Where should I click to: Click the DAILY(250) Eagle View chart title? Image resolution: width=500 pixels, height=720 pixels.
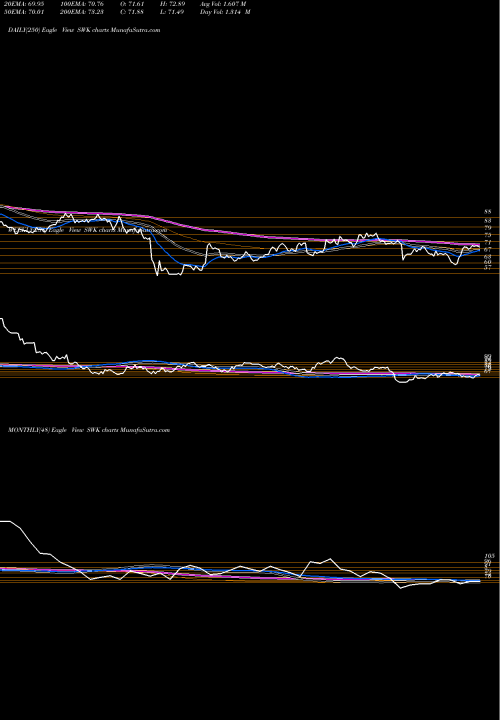(x=84, y=30)
